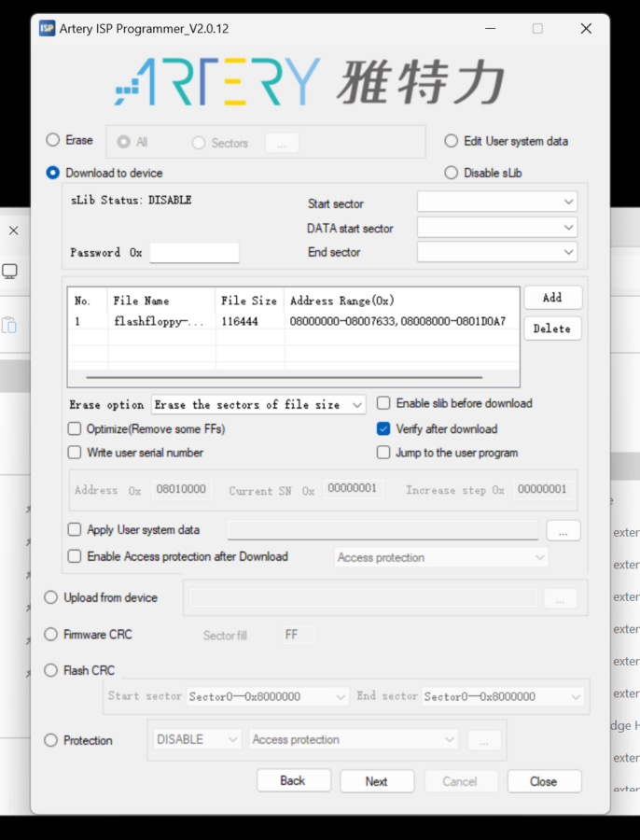Click the Increase step field
This screenshot has height=840, width=640.
tap(543, 490)
